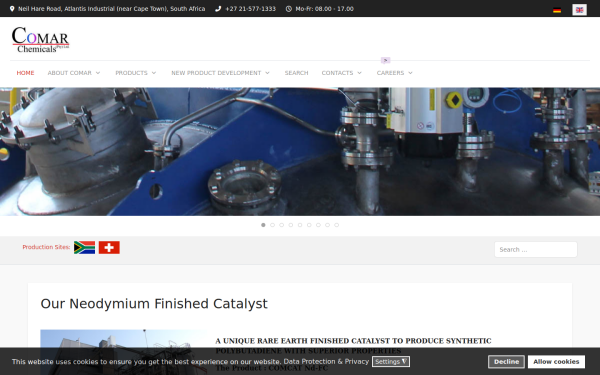Click Allow cookies button
The width and height of the screenshot is (600, 375).
(556, 362)
